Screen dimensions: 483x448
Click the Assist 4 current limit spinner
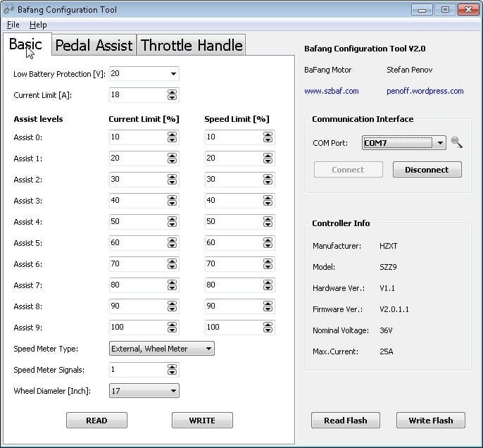tap(172, 222)
